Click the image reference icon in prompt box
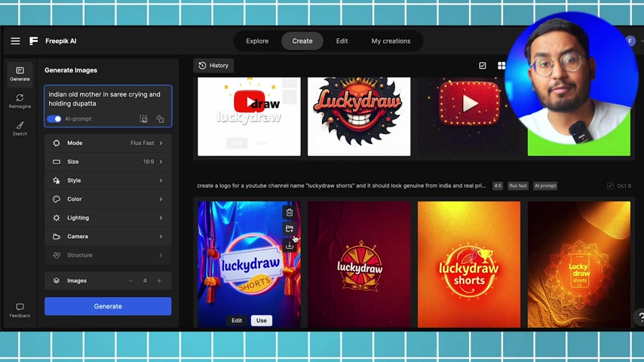 point(143,119)
